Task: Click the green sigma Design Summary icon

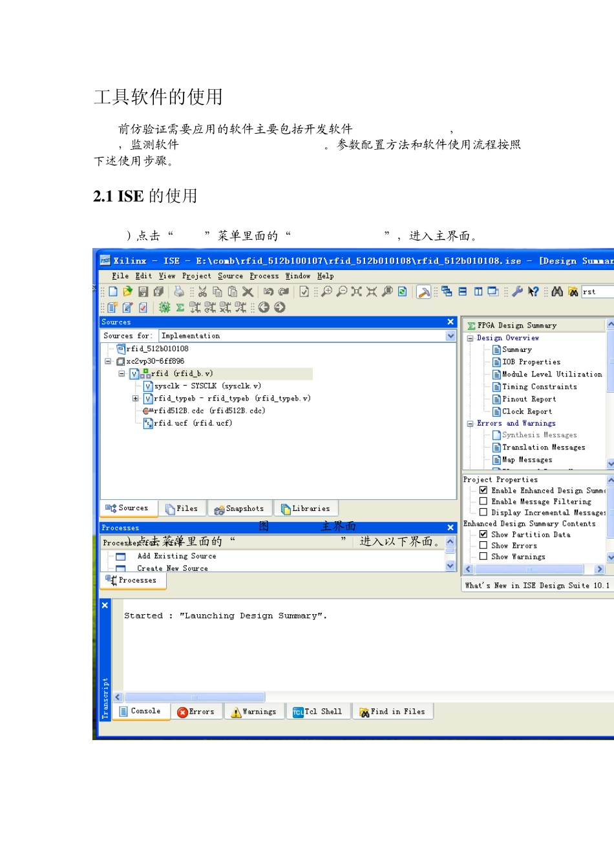Action: point(180,307)
